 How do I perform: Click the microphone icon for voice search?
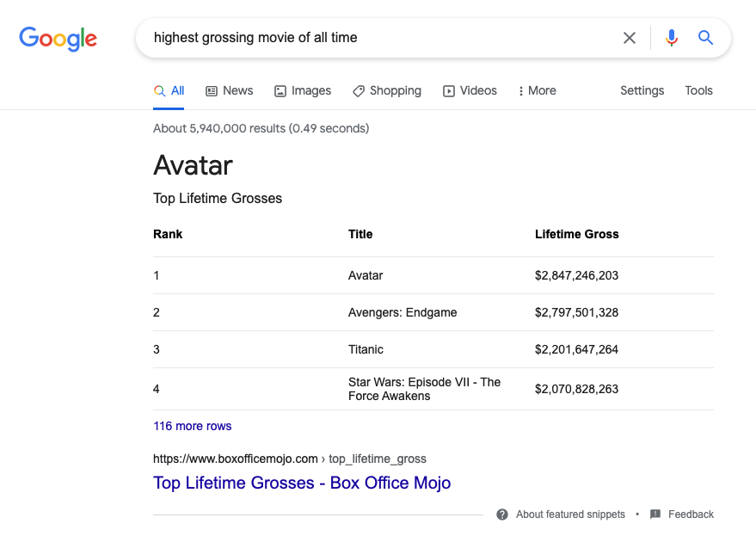point(671,37)
